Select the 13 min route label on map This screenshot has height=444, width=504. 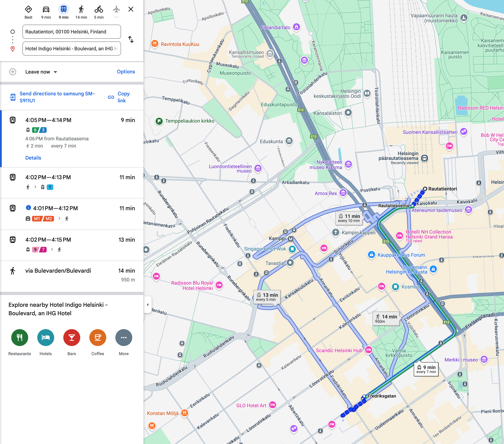coord(267,297)
